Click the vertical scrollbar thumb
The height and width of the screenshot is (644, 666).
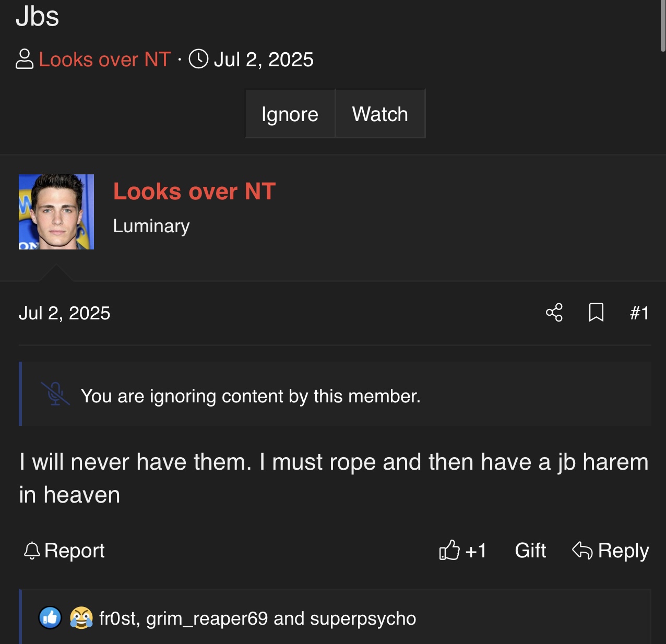[x=663, y=26]
